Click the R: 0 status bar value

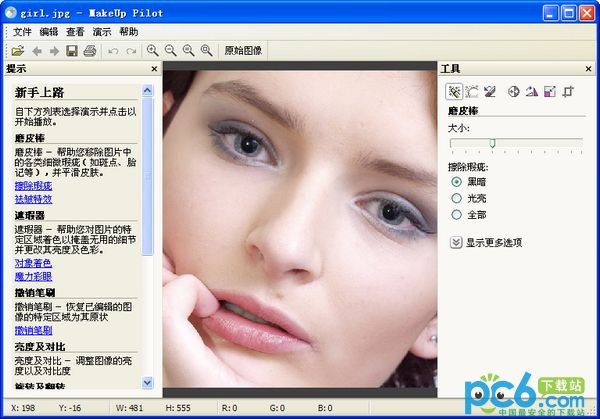coord(230,408)
